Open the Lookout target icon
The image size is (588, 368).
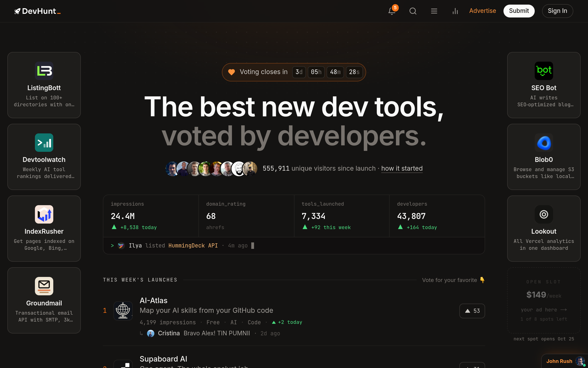(544, 214)
